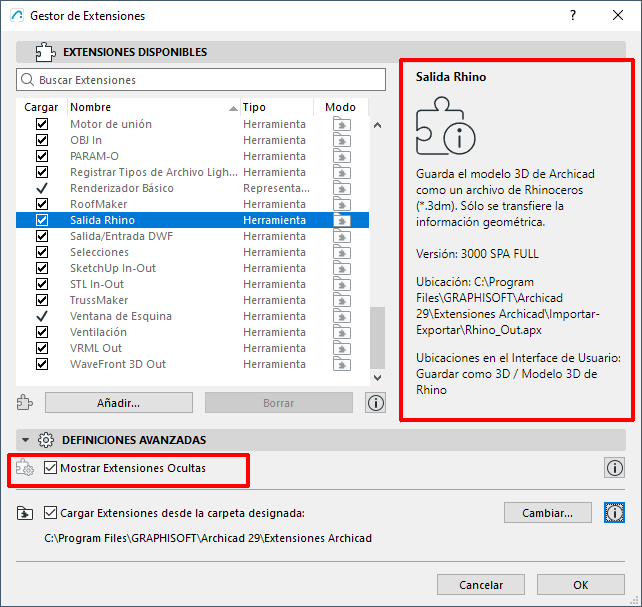Uncheck the Salida Rhino load checkbox
This screenshot has width=642, height=607.
click(x=42, y=220)
